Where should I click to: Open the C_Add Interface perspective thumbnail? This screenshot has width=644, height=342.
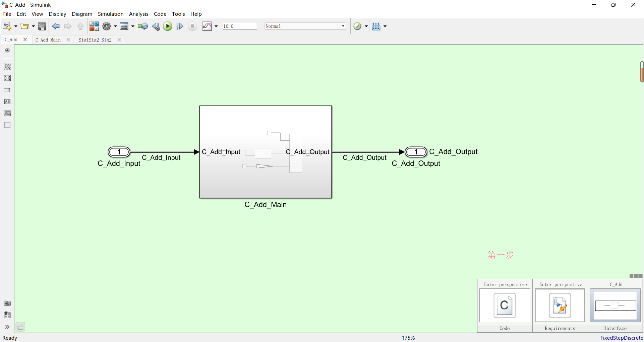616,305
